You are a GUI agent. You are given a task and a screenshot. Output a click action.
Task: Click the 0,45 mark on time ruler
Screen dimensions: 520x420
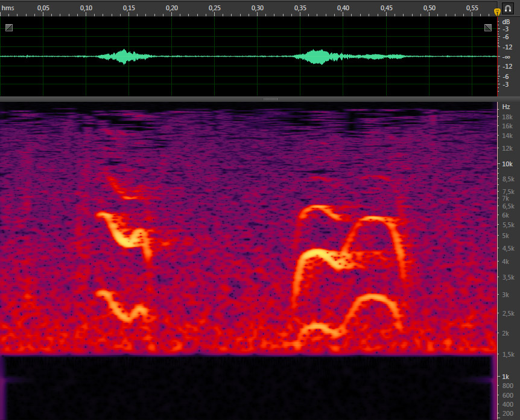tap(386, 8)
